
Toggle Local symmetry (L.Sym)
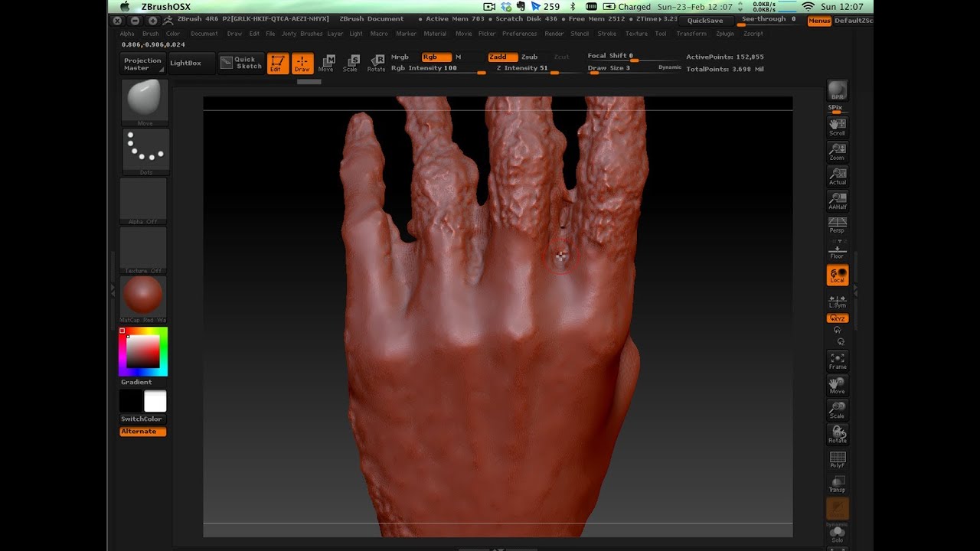838,300
